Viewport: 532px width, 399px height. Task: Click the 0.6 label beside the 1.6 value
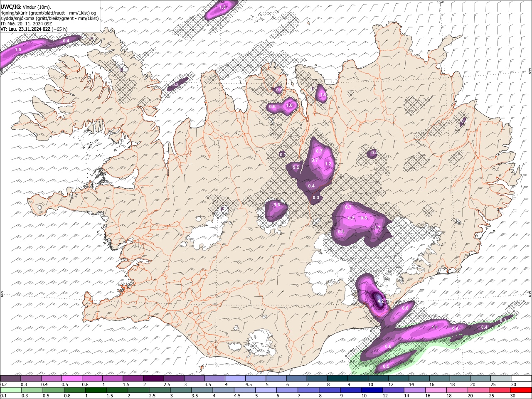272,107
